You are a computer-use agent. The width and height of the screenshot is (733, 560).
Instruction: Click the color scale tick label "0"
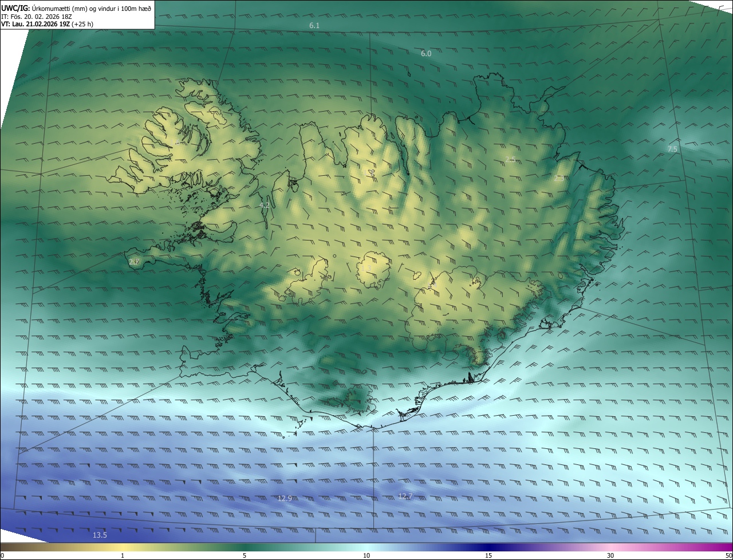(2, 556)
